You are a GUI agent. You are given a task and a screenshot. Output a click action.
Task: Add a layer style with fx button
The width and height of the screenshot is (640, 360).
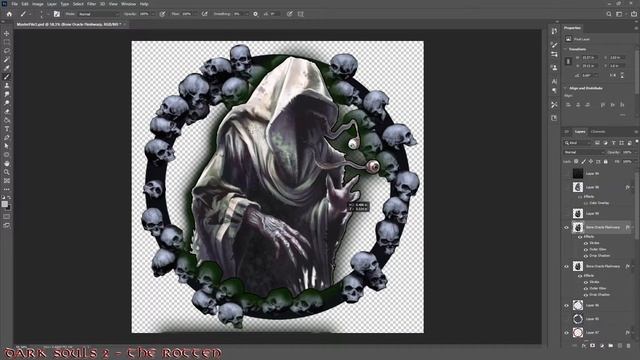tap(584, 346)
